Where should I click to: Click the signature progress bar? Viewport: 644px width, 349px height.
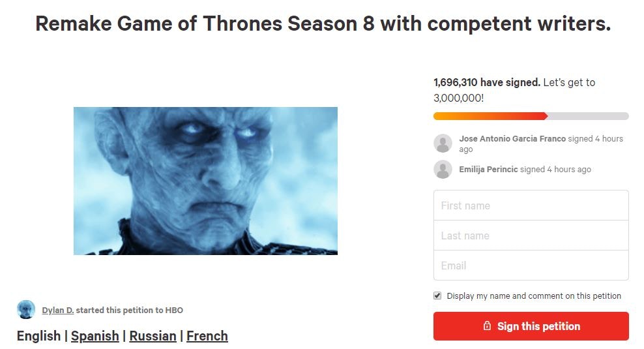(x=531, y=116)
